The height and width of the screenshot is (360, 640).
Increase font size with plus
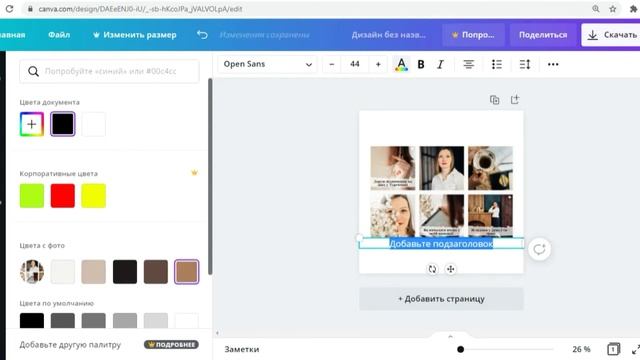pos(378,64)
